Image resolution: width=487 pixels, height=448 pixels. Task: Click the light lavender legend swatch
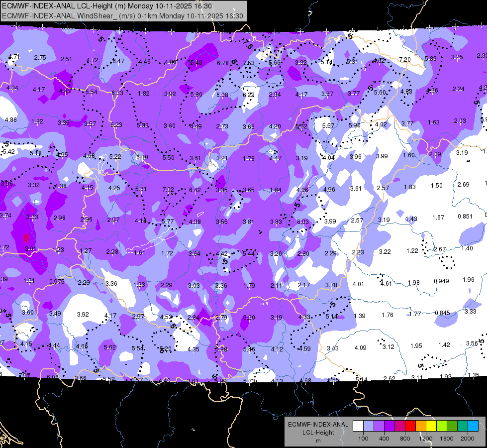point(369,426)
